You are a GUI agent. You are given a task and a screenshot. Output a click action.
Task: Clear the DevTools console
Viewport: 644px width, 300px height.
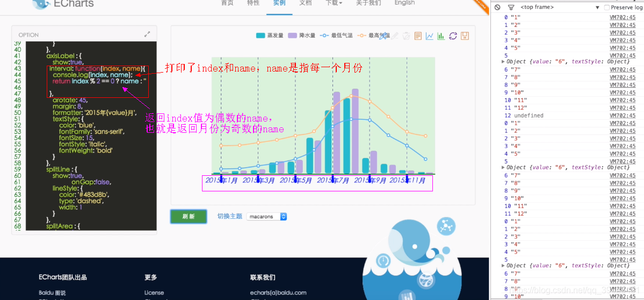(497, 7)
